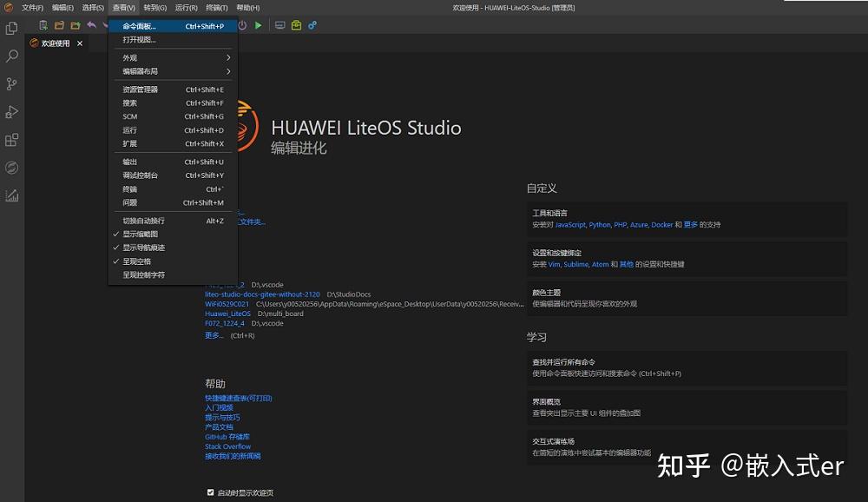
Task: Open Run and Debug activity icon
Action: coord(11,112)
